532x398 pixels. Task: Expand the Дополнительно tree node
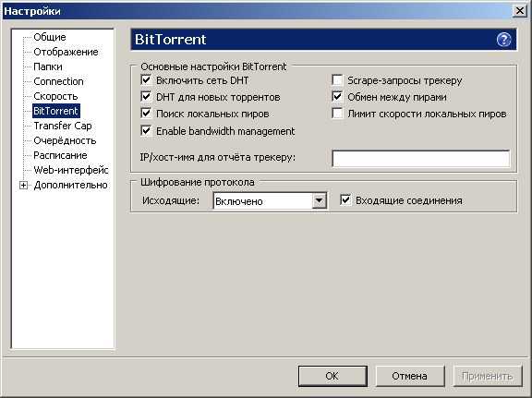point(23,186)
